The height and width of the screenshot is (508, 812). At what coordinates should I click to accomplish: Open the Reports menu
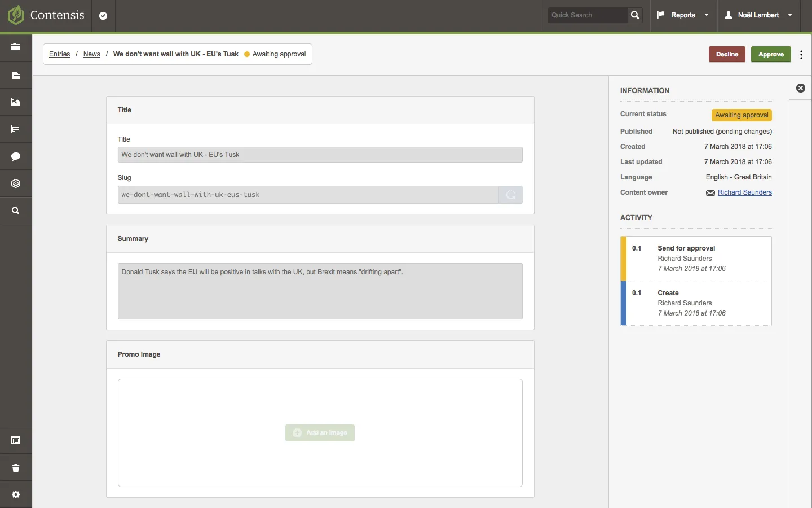[683, 15]
